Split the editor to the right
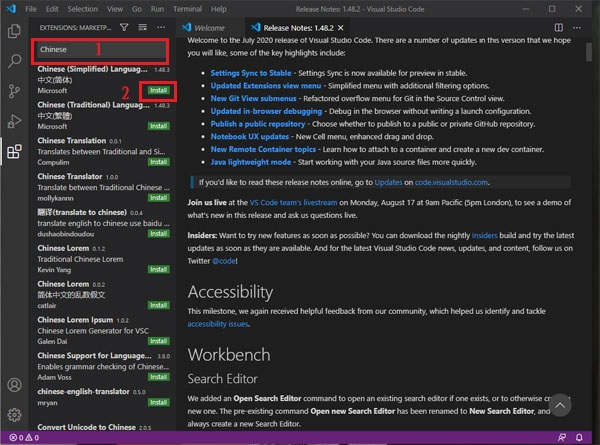 (559, 28)
